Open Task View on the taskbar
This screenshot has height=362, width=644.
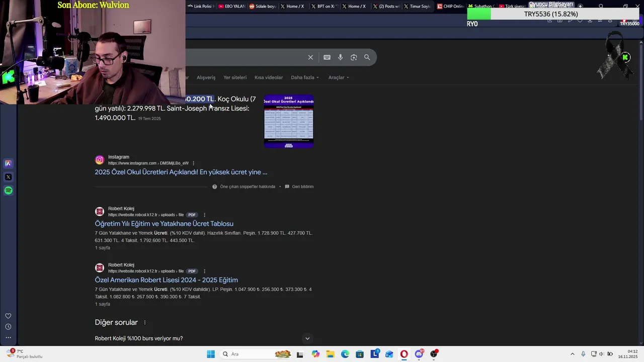point(300,354)
